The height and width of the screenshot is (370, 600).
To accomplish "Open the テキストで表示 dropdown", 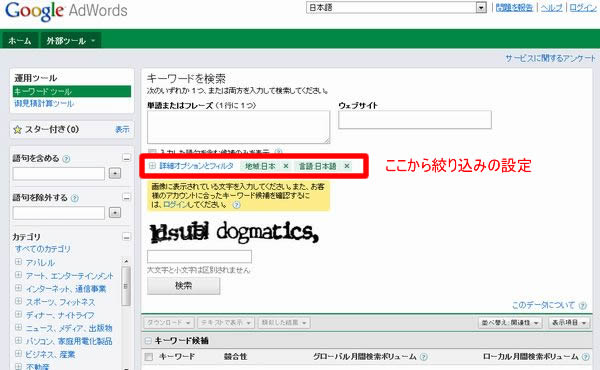I will [x=225, y=323].
